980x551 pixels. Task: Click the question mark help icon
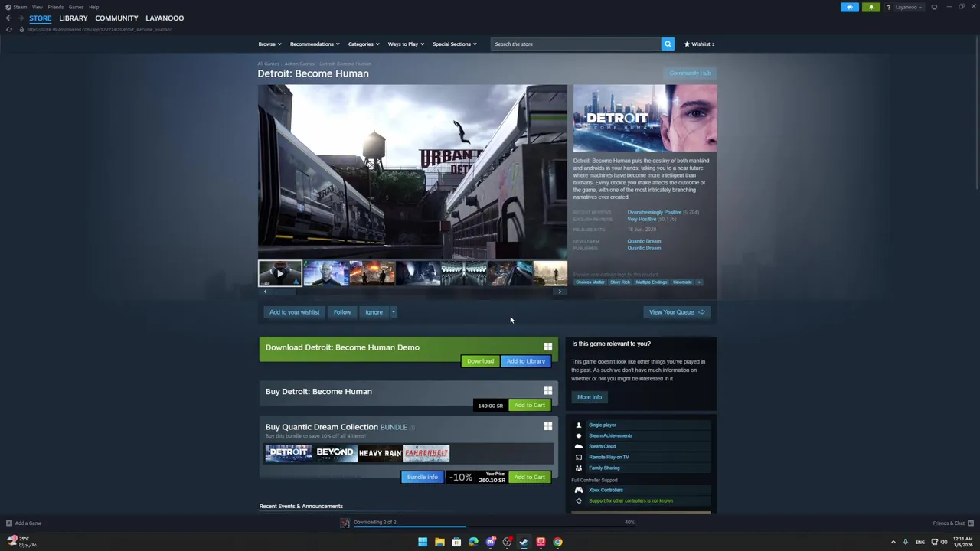888,7
